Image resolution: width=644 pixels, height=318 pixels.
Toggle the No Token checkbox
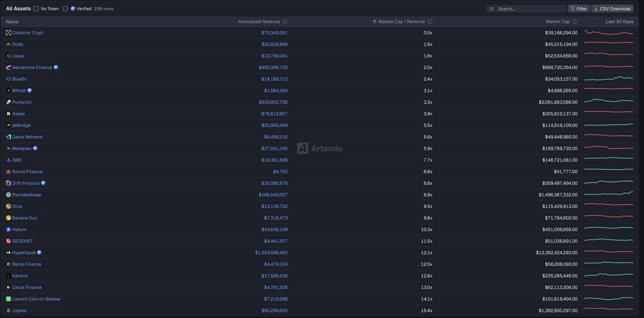pos(36,9)
